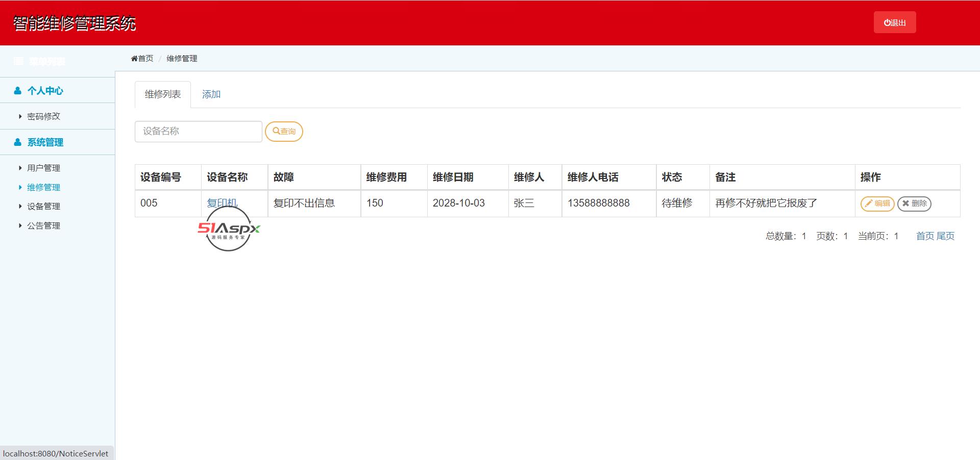Click the 查询 search button
Image resolution: width=980 pixels, height=460 pixels.
click(x=284, y=132)
